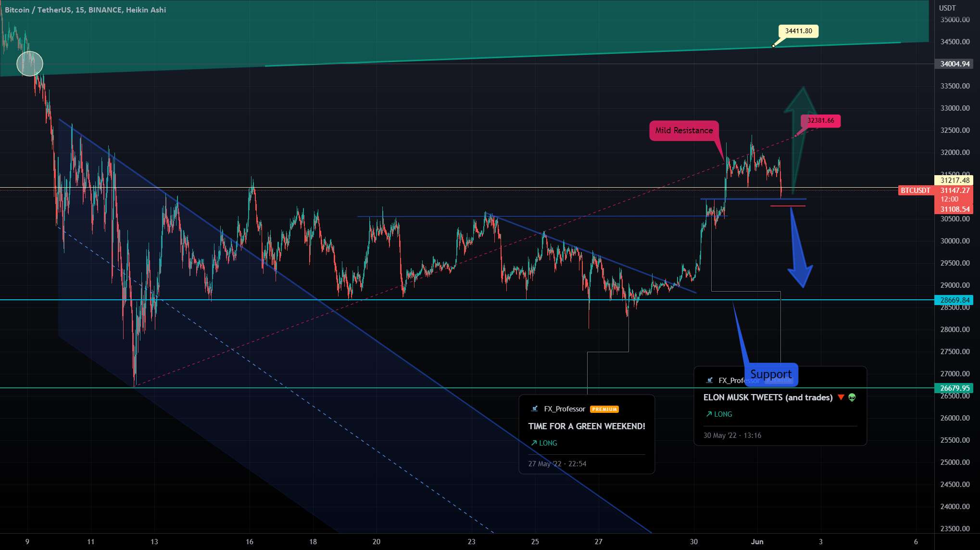The image size is (980, 550).
Task: Click the 35000.00 price scale value
Action: tap(955, 20)
